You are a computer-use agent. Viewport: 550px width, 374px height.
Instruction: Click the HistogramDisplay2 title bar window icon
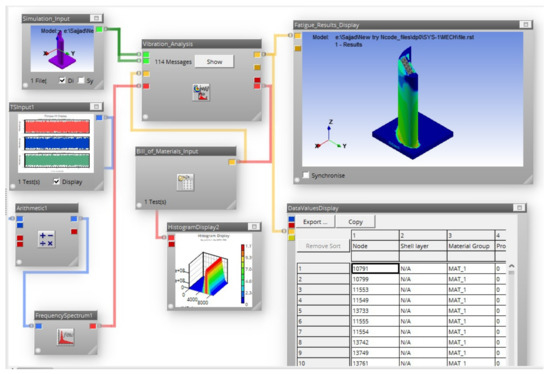point(254,227)
